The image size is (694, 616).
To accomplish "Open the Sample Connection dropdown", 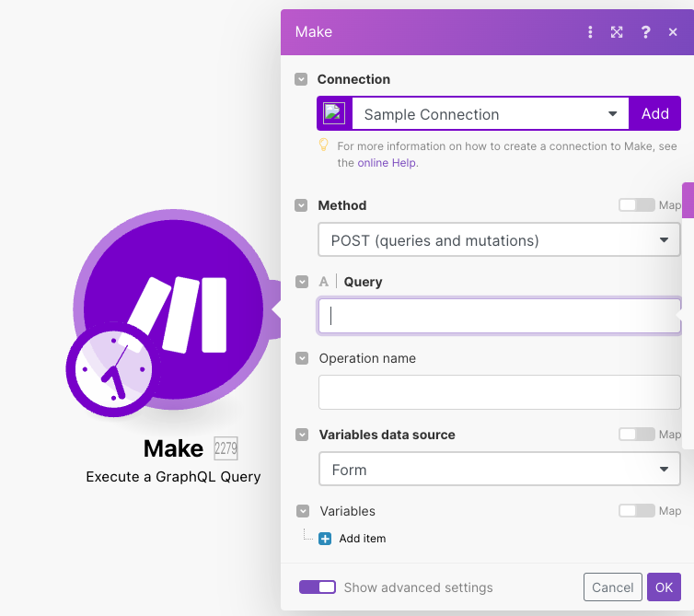I will coord(491,114).
